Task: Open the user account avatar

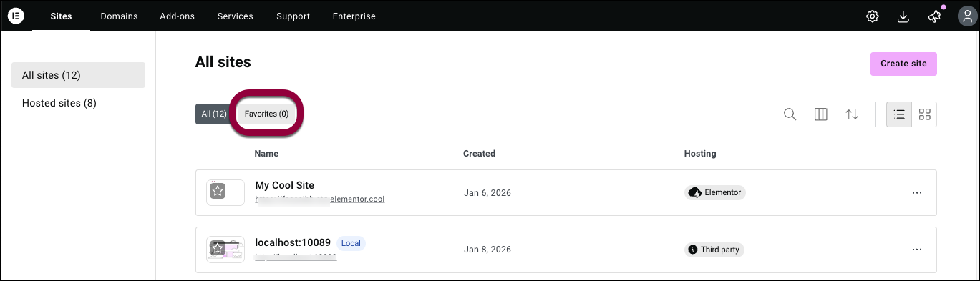Action: click(963, 16)
